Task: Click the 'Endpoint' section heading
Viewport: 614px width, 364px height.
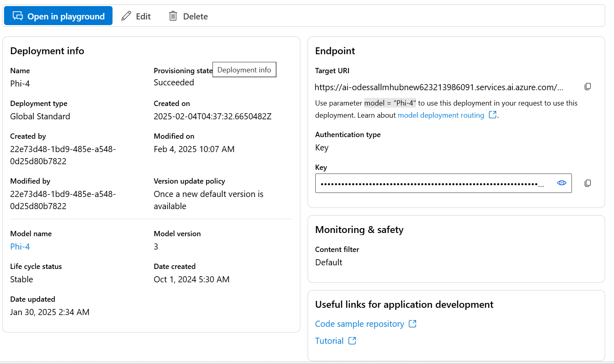Action: click(x=335, y=51)
